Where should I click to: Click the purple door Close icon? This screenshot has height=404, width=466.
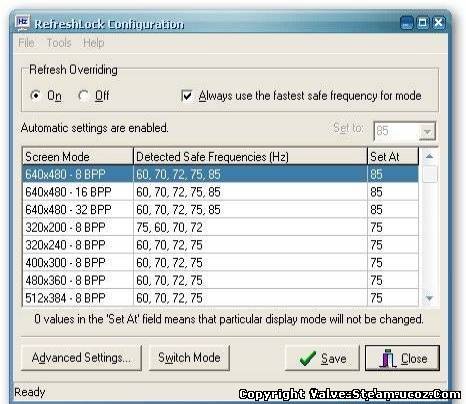(387, 358)
